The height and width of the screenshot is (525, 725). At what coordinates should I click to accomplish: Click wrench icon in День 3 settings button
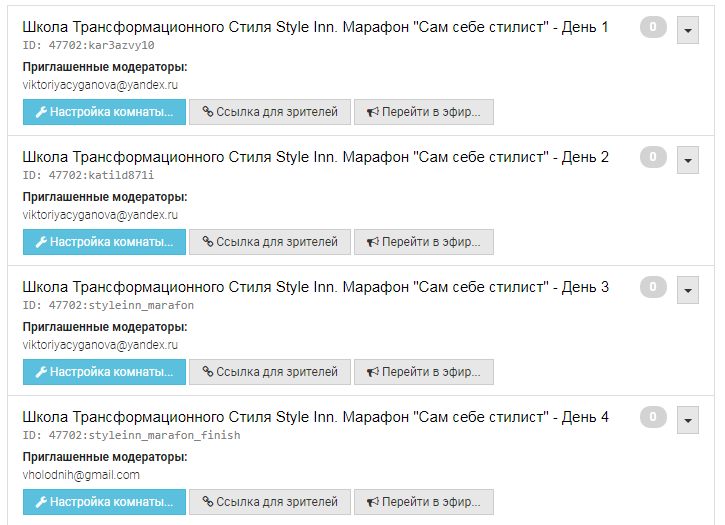(x=41, y=372)
